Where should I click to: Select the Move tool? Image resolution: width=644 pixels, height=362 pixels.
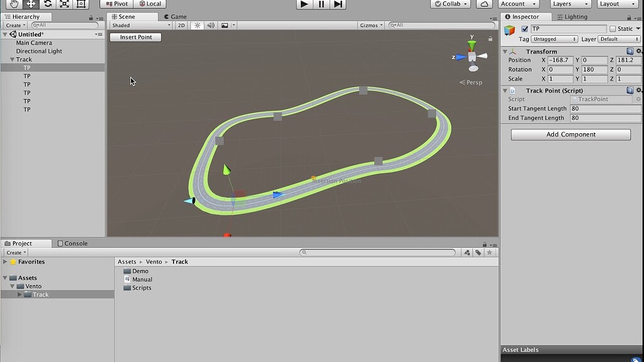30,4
